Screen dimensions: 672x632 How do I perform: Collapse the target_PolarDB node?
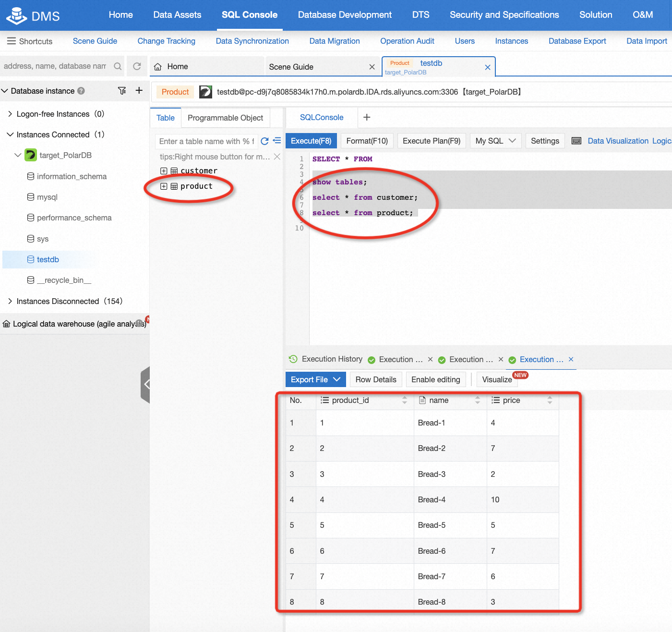coord(18,155)
